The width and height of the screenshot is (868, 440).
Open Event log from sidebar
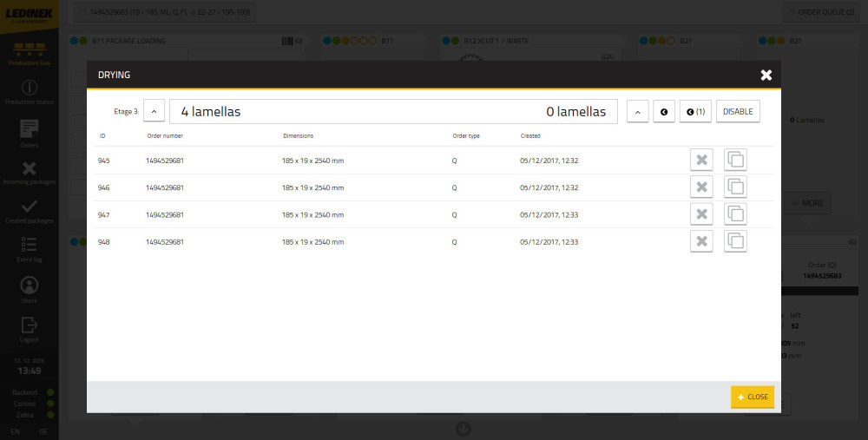(30, 249)
